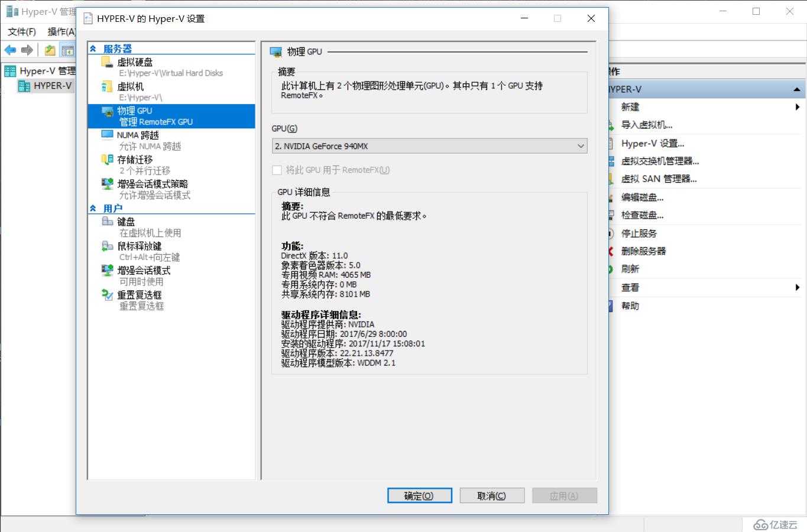Click 驱动程序版本: 22.21.13.8477 text
807x532 pixels.
(337, 353)
